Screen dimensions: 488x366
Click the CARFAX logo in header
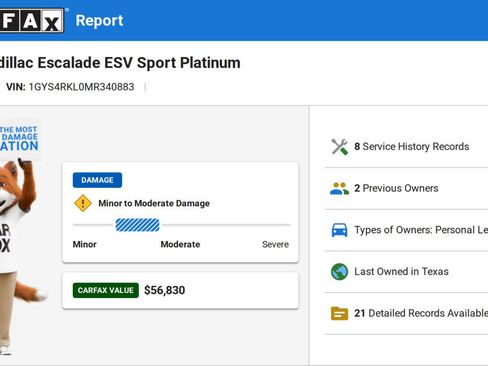click(32, 21)
